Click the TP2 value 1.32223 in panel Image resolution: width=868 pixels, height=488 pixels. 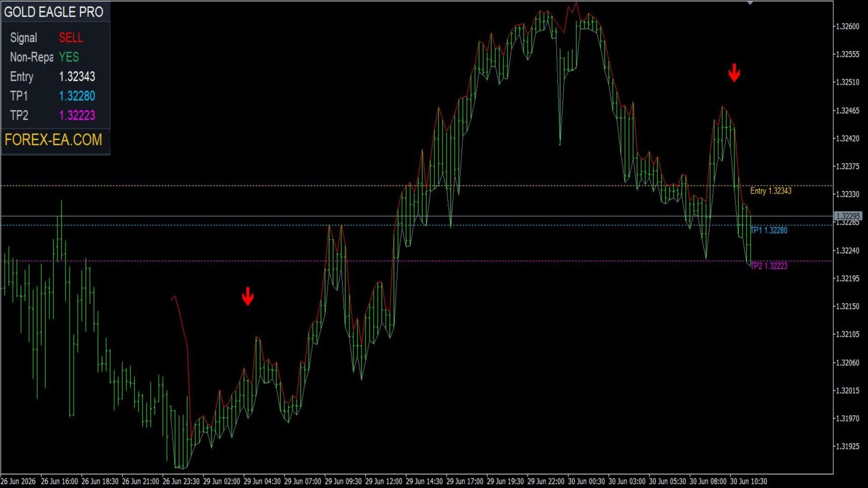77,115
